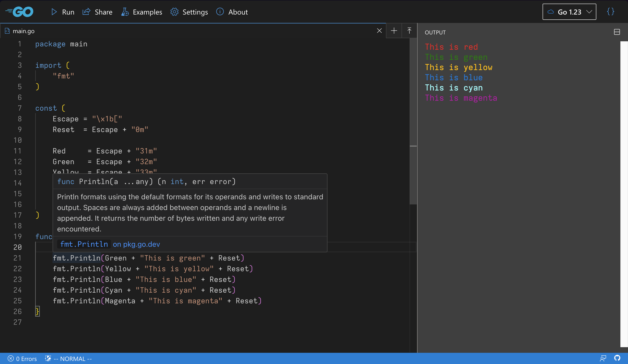The width and height of the screenshot is (628, 364).
Task: Close the main.go tab
Action: [x=379, y=31]
